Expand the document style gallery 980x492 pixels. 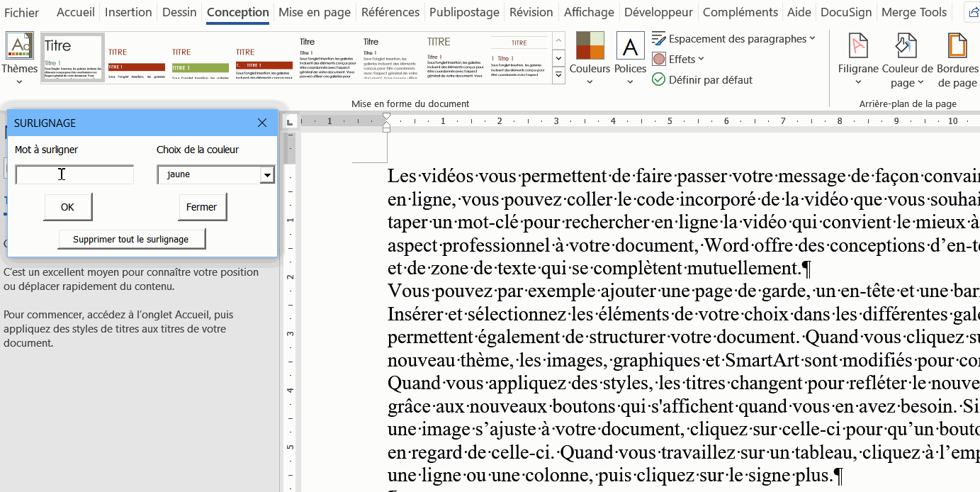tap(558, 75)
